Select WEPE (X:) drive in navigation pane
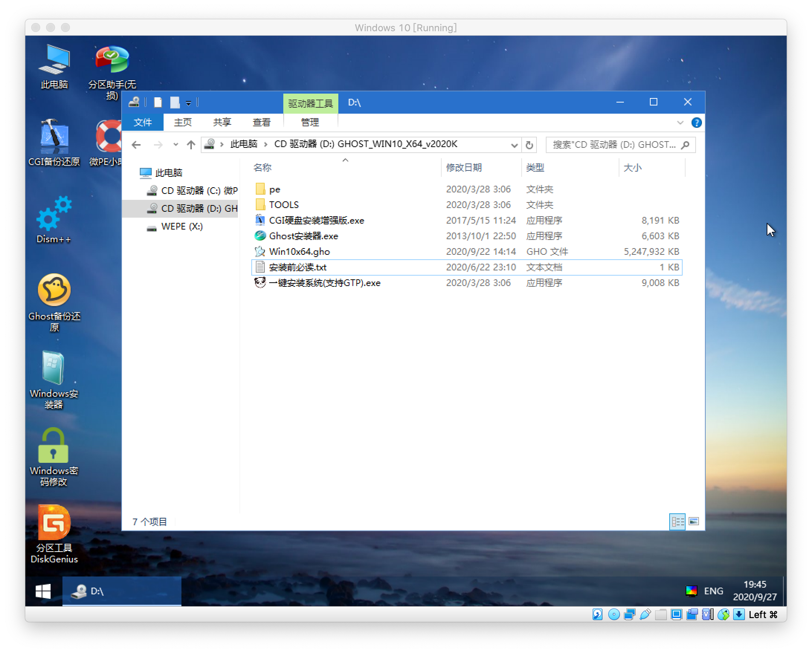The height and width of the screenshot is (653, 812). [x=181, y=226]
